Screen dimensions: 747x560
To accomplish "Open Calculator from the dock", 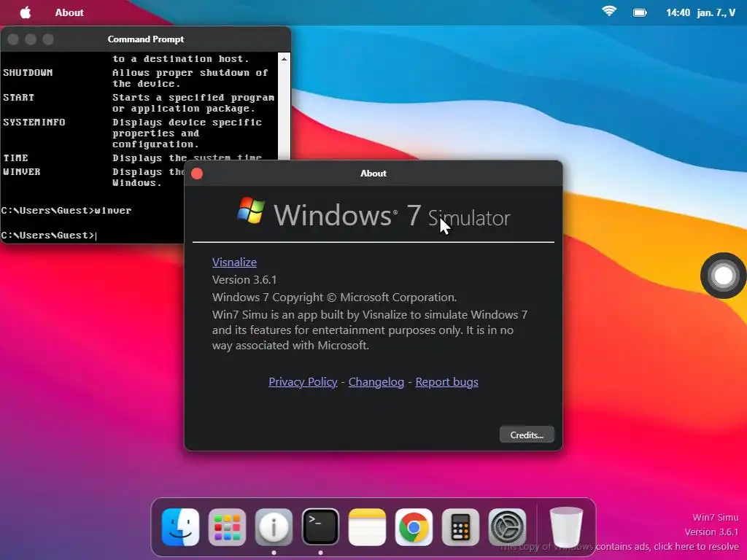I will point(461,527).
